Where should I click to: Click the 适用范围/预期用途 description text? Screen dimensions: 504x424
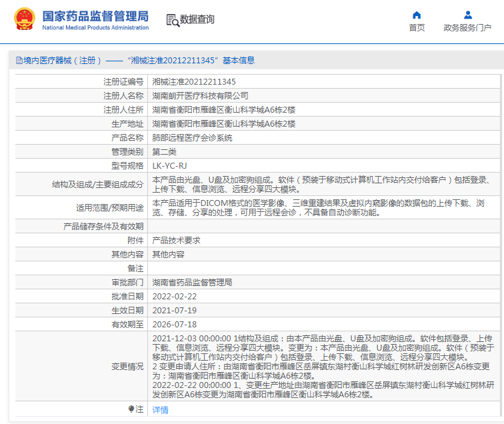pos(318,207)
